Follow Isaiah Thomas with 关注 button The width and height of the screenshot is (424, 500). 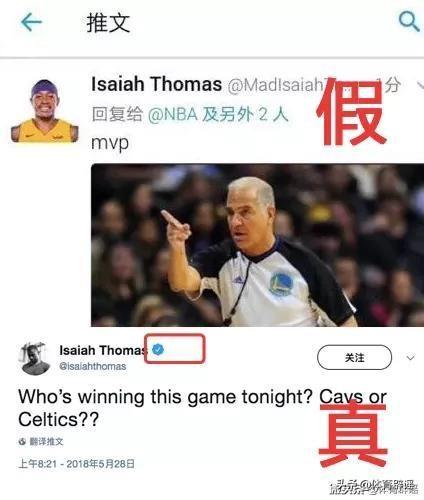coord(354,358)
